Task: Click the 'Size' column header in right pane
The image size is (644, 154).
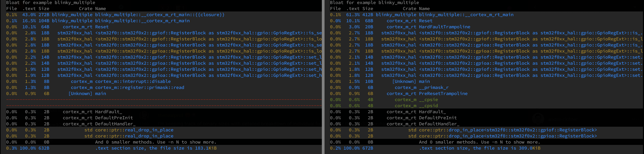Action: coord(368,8)
